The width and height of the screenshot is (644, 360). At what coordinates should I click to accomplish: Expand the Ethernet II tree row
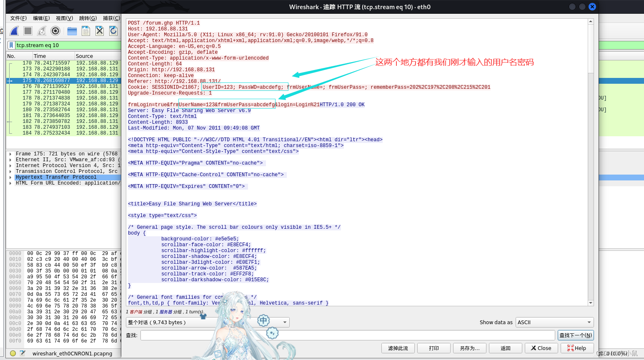coord(10,160)
